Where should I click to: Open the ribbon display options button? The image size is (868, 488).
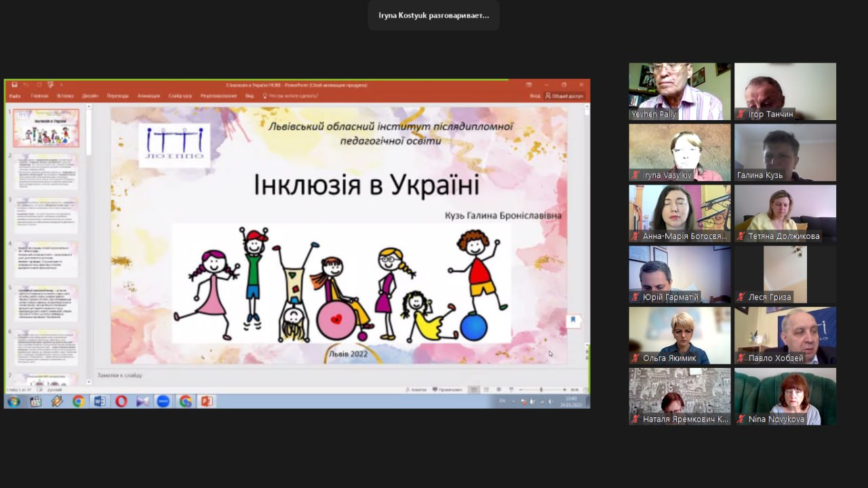click(x=529, y=85)
